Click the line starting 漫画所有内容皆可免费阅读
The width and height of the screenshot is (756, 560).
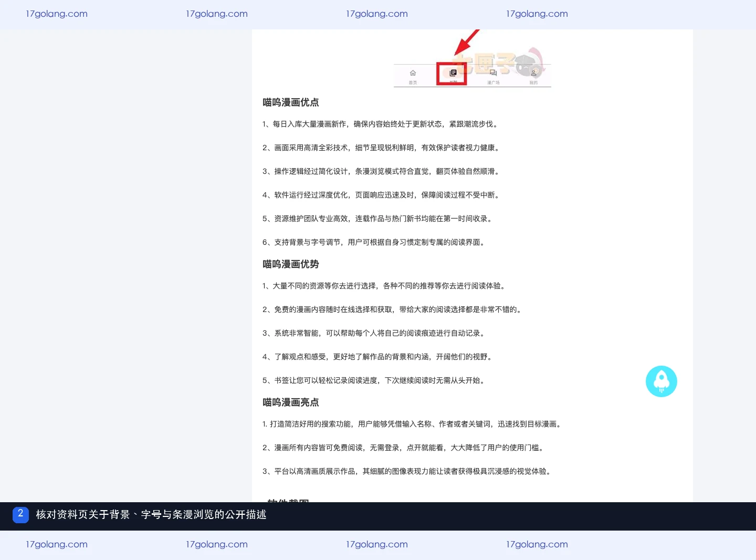pos(404,448)
